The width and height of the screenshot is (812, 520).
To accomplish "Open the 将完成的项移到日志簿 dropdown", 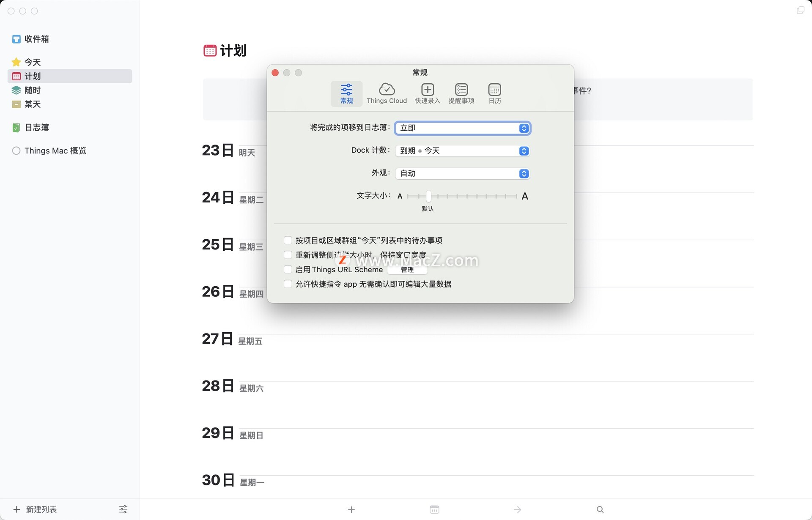I will [x=463, y=128].
